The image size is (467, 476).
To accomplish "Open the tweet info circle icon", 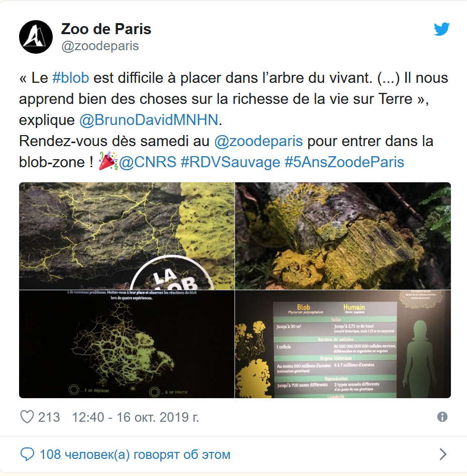I will click(442, 417).
